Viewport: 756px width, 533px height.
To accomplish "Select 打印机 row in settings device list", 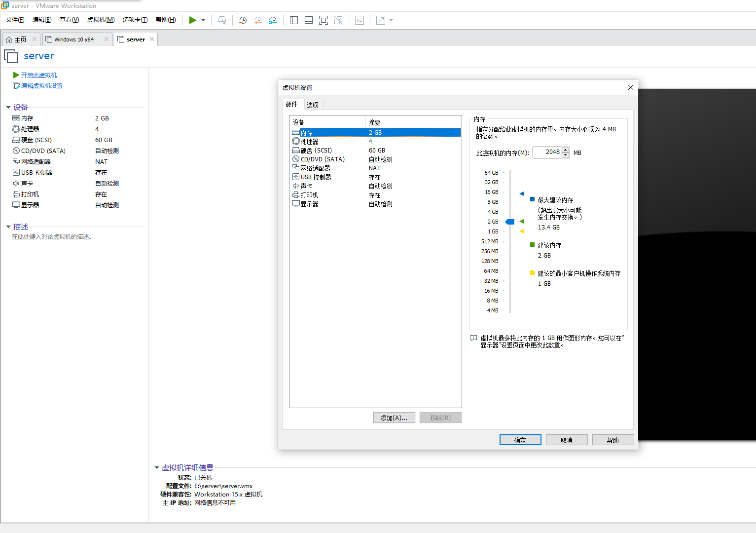I will [376, 194].
